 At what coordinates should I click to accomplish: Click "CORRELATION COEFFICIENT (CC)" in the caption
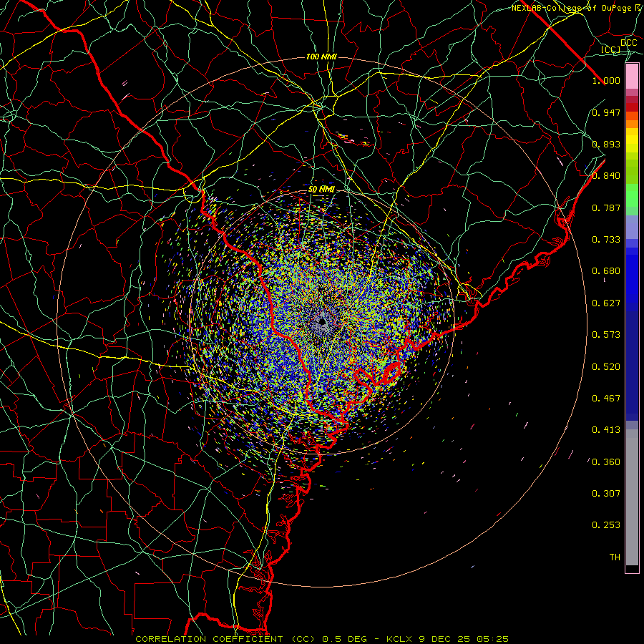click(225, 639)
